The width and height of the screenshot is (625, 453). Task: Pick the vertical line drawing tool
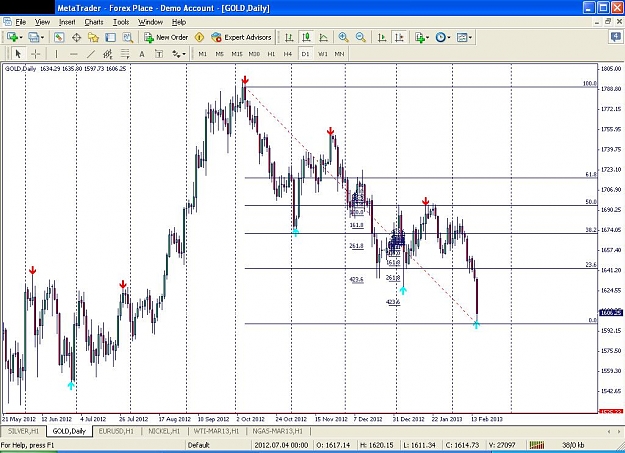coord(56,54)
